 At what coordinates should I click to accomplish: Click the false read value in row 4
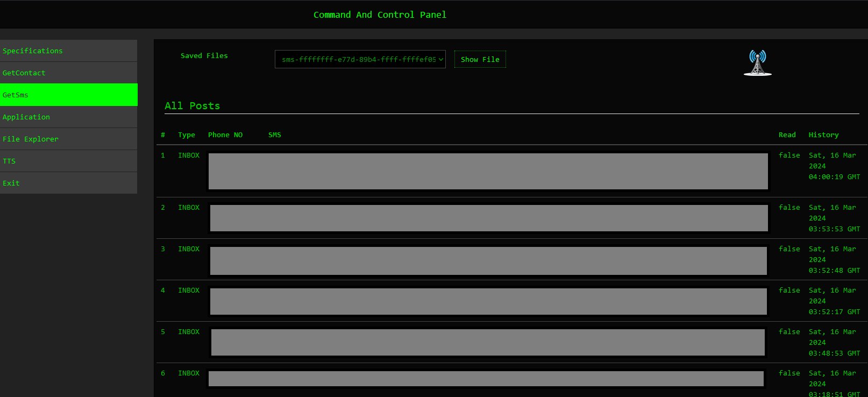(789, 290)
